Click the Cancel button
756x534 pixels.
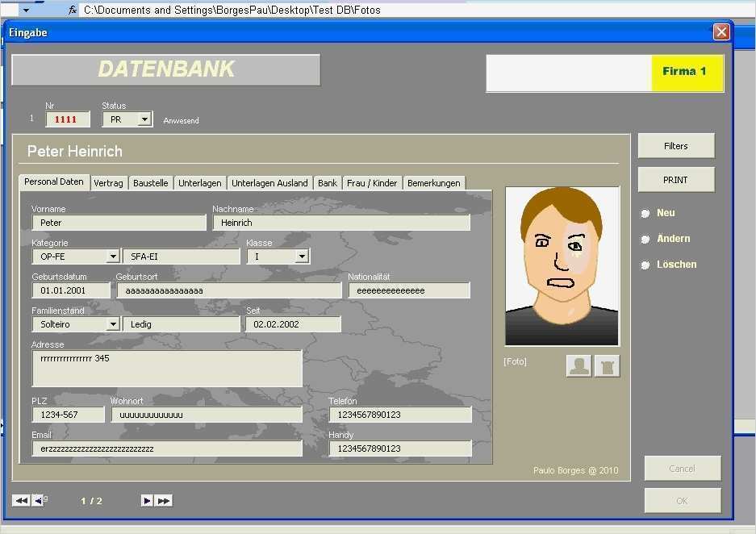click(683, 468)
